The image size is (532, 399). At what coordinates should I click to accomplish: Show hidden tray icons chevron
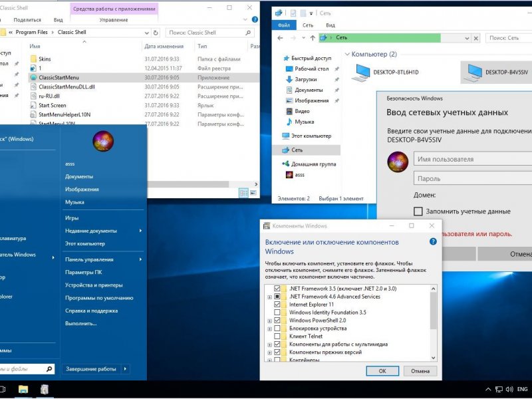488,390
